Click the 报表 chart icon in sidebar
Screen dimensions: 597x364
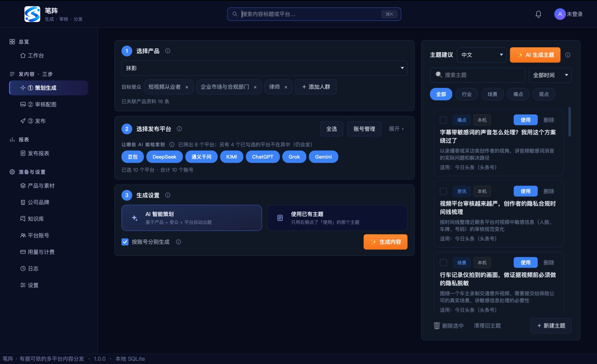coord(12,139)
